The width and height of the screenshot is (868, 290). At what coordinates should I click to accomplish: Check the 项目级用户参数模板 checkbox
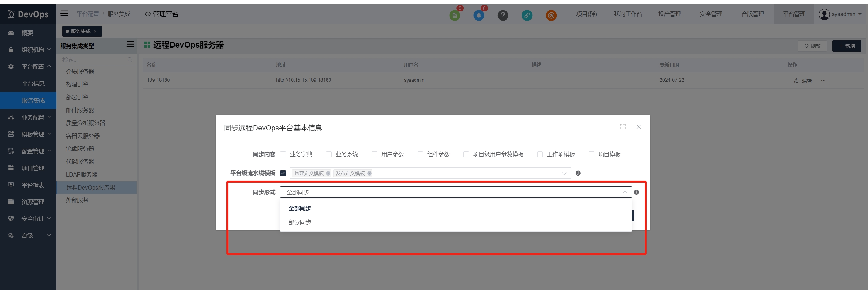(x=466, y=155)
